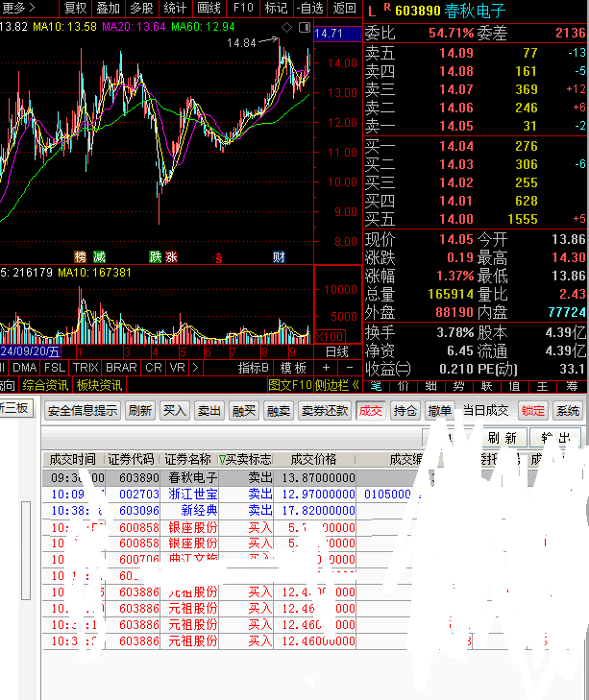Switch to the 联 linked tab

(486, 386)
